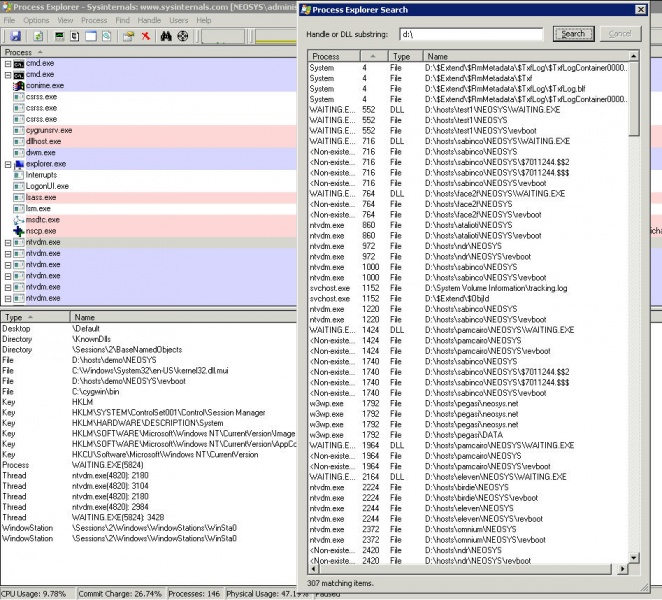Sort search results by Process column
This screenshot has width=662, height=600.
point(334,56)
